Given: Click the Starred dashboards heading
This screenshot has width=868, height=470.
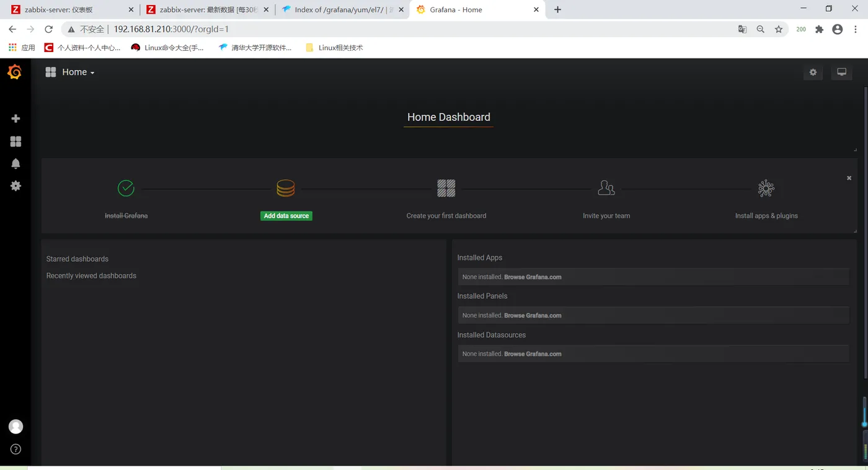Looking at the screenshot, I should click(77, 259).
